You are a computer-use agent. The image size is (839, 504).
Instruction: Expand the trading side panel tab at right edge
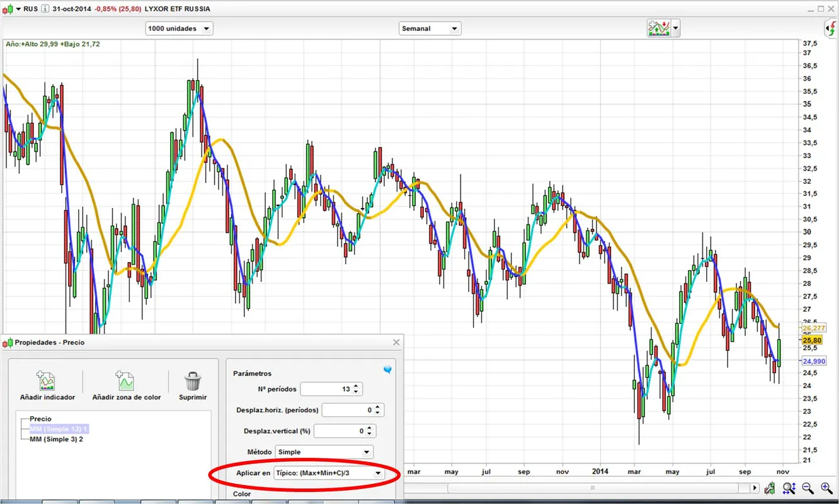pyautogui.click(x=831, y=28)
